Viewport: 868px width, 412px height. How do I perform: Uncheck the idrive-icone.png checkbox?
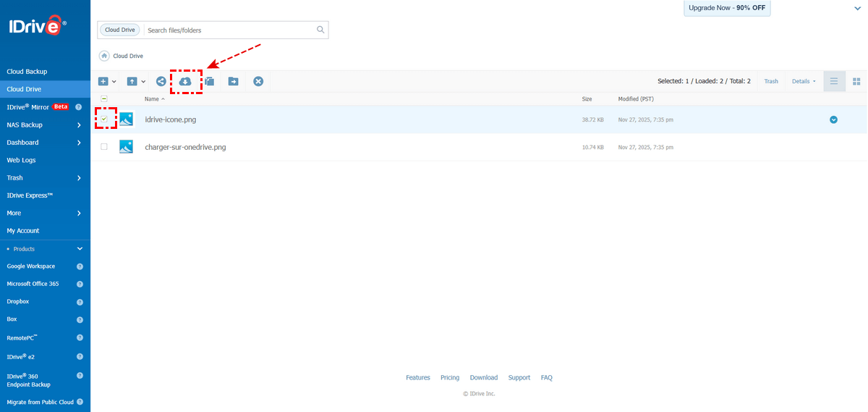(x=104, y=119)
